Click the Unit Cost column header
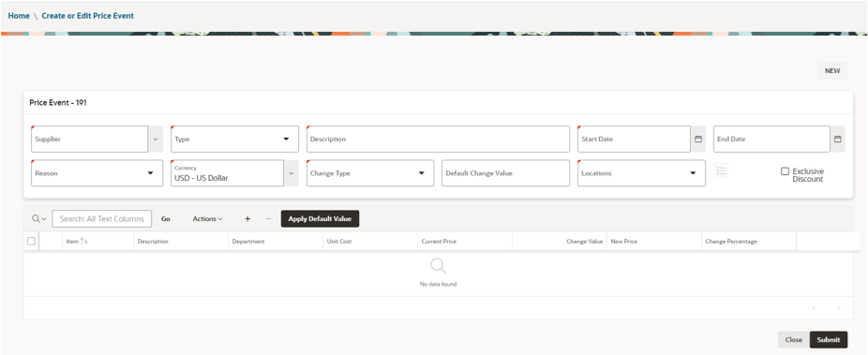 click(339, 242)
